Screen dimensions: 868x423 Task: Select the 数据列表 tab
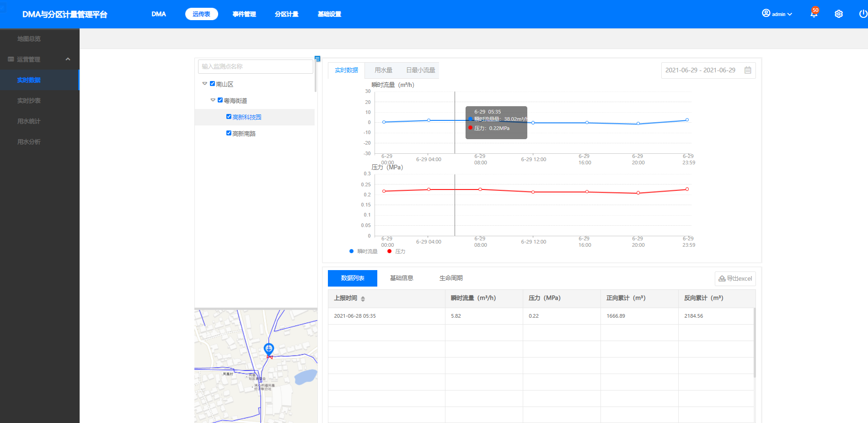353,278
